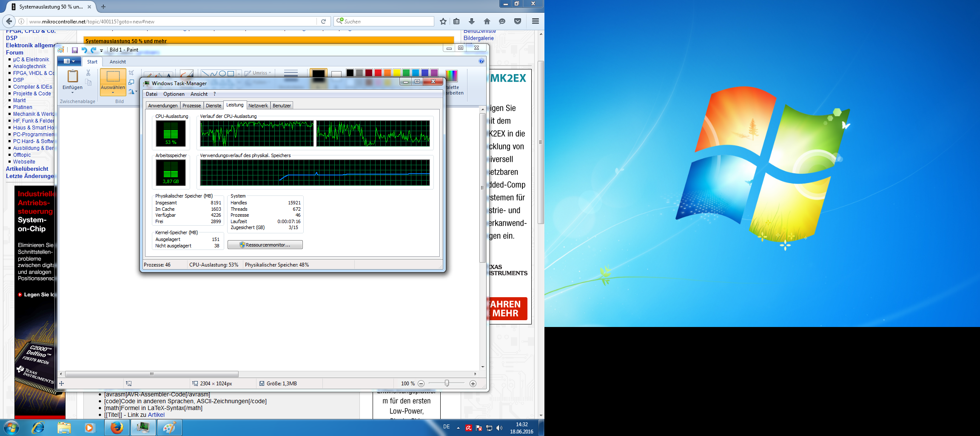Screen dimensions: 980x436
Task: Open the ? help menu in Task-Manager
Action: pyautogui.click(x=214, y=94)
